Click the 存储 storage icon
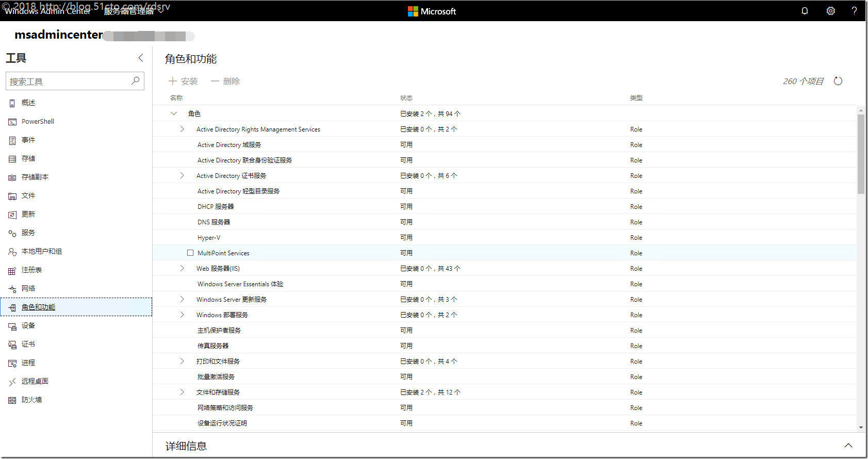The width and height of the screenshot is (868, 459). click(12, 159)
